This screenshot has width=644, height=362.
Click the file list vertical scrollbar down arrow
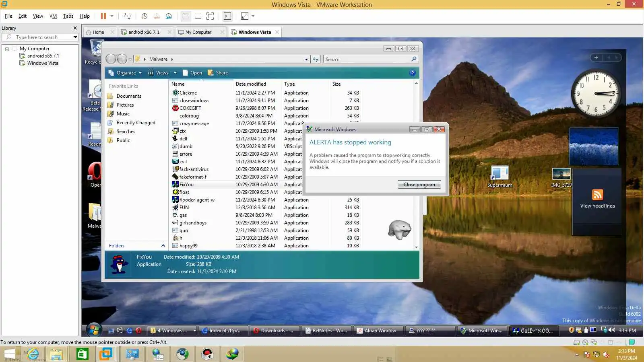[416, 247]
